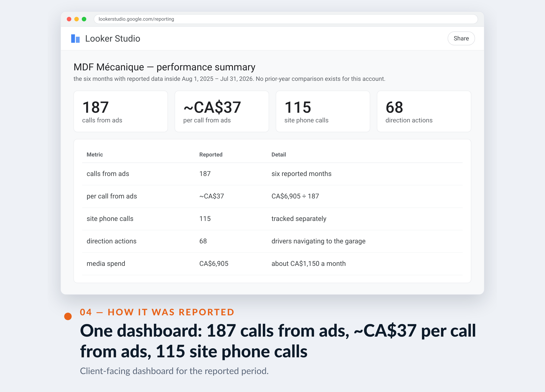
Task: Click the '115' reported value in table
Action: pos(205,219)
